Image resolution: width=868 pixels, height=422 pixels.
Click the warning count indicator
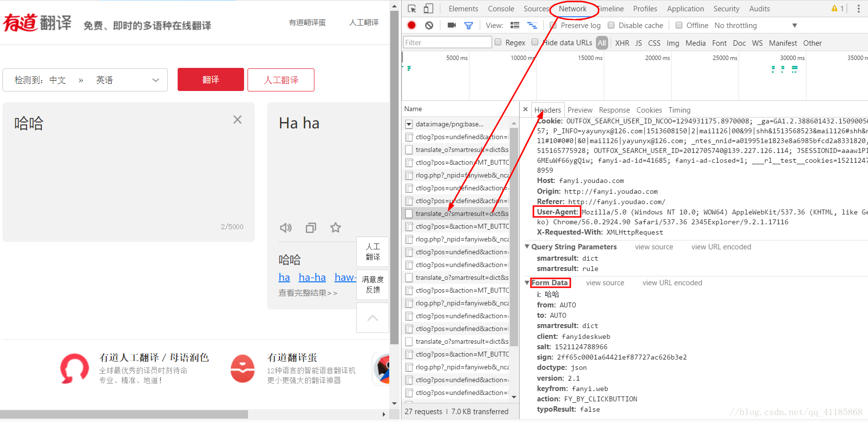pyautogui.click(x=837, y=8)
